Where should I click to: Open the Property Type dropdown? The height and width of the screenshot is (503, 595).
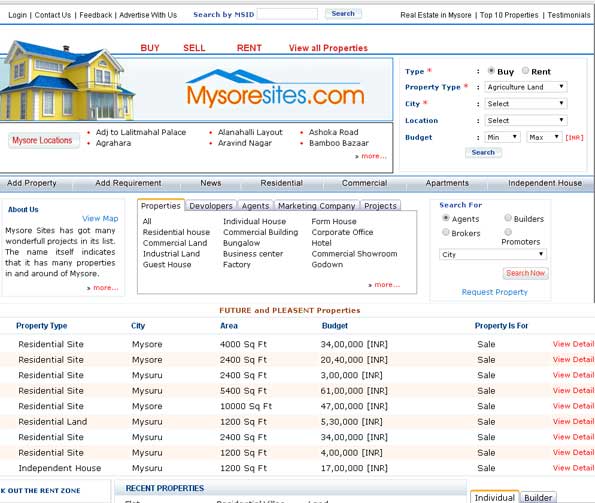coord(526,87)
